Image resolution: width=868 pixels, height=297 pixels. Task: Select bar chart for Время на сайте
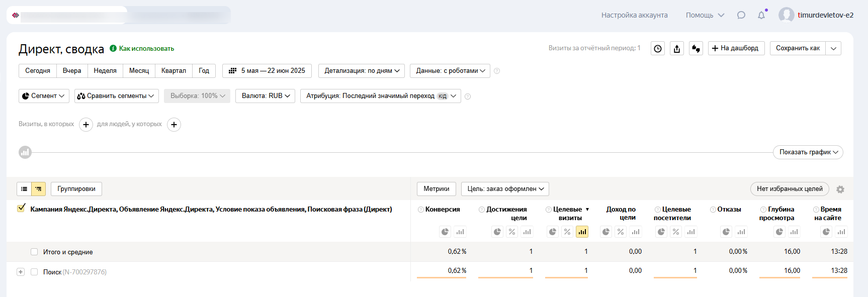point(841,232)
